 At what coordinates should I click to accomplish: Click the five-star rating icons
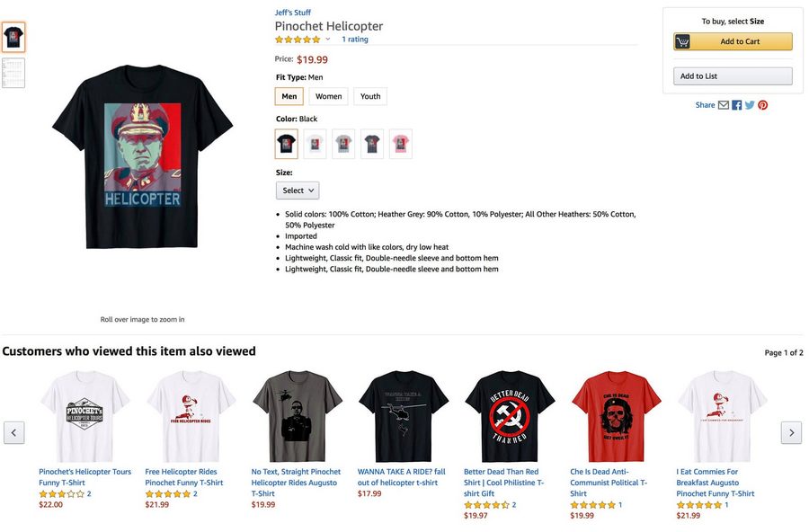[298, 40]
